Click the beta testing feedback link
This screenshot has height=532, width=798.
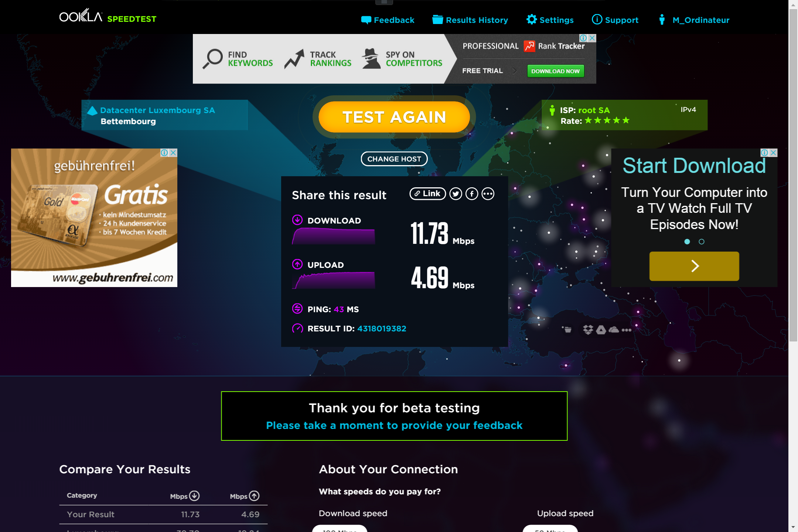394,425
